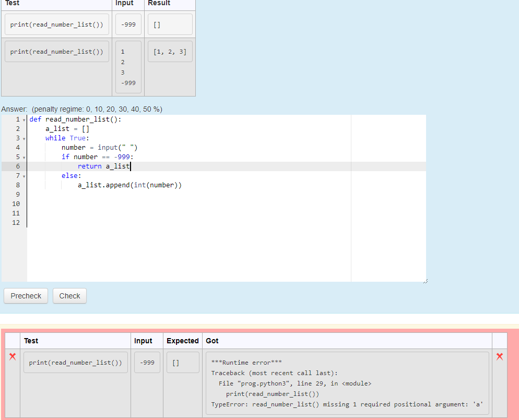Select the example result '[]' cell
The image size is (519, 420).
[x=170, y=25]
